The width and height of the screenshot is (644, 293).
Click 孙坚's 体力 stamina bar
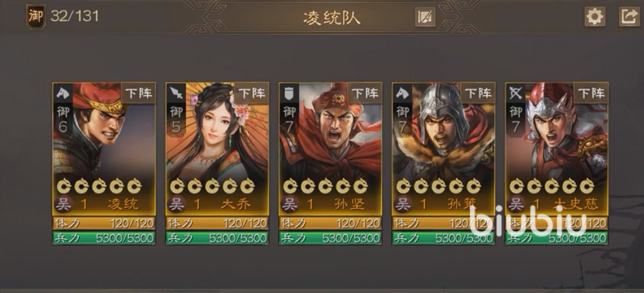point(331,223)
